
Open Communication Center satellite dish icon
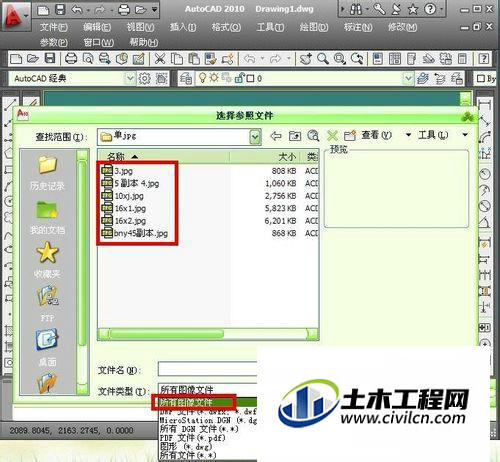(x=396, y=9)
